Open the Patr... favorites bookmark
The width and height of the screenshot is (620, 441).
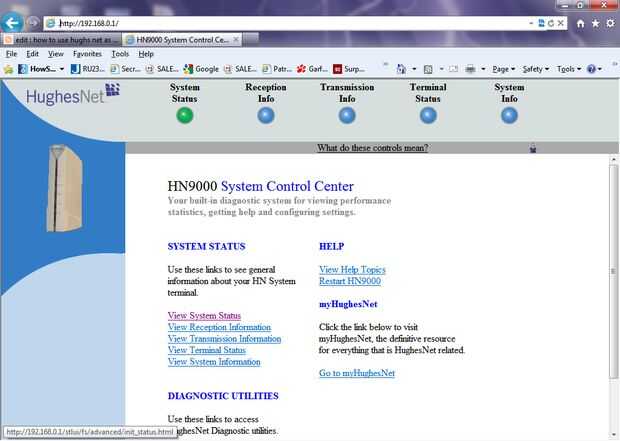click(x=277, y=69)
